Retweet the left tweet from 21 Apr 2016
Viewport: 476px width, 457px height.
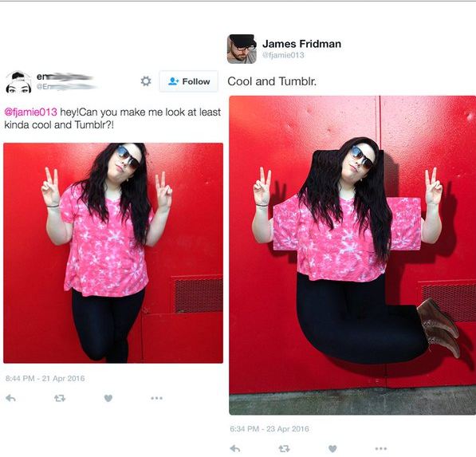(x=60, y=398)
